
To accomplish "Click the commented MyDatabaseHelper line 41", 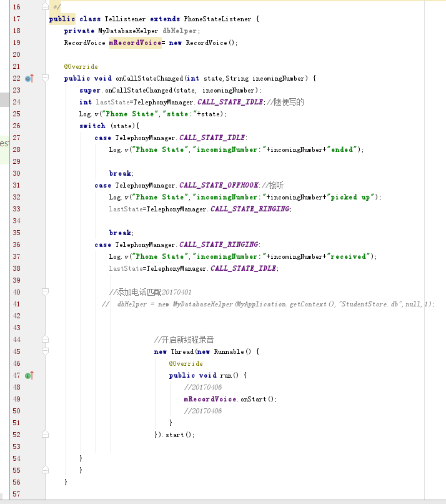I will (268, 305).
